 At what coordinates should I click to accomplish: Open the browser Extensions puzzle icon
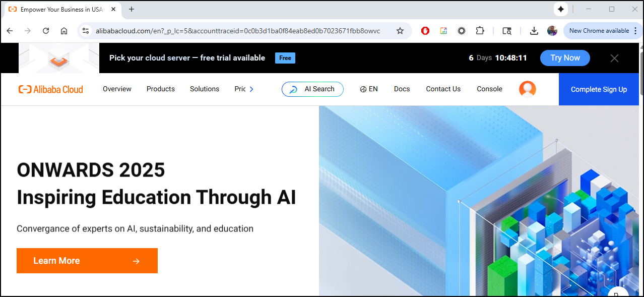(480, 31)
